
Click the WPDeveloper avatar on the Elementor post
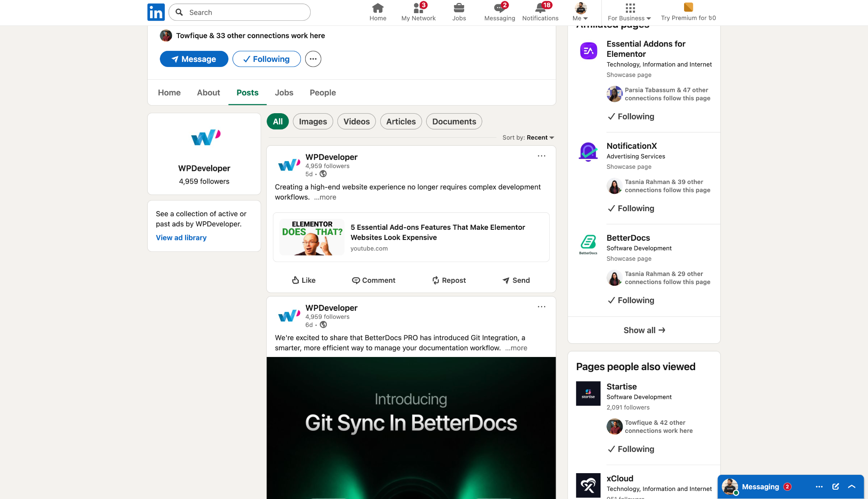[x=289, y=165]
